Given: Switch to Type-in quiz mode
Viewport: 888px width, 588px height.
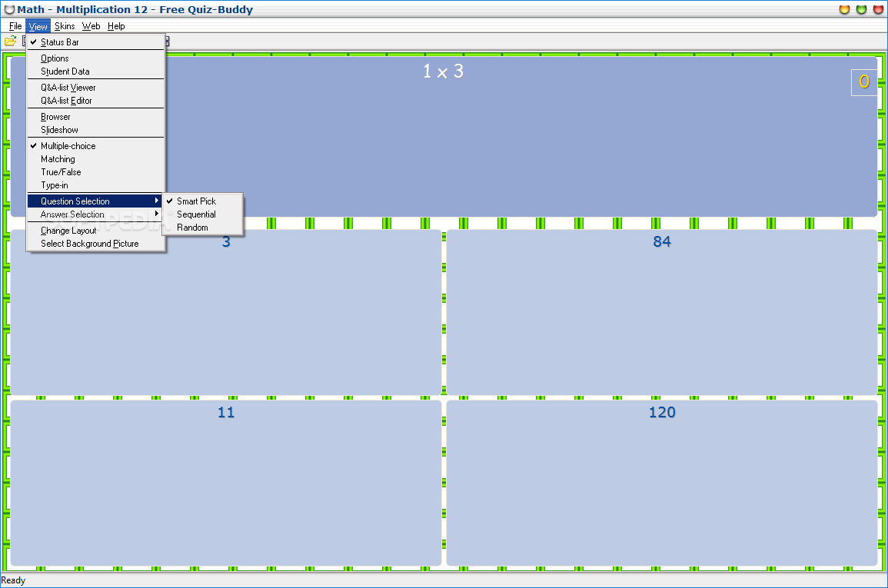Looking at the screenshot, I should pyautogui.click(x=95, y=185).
